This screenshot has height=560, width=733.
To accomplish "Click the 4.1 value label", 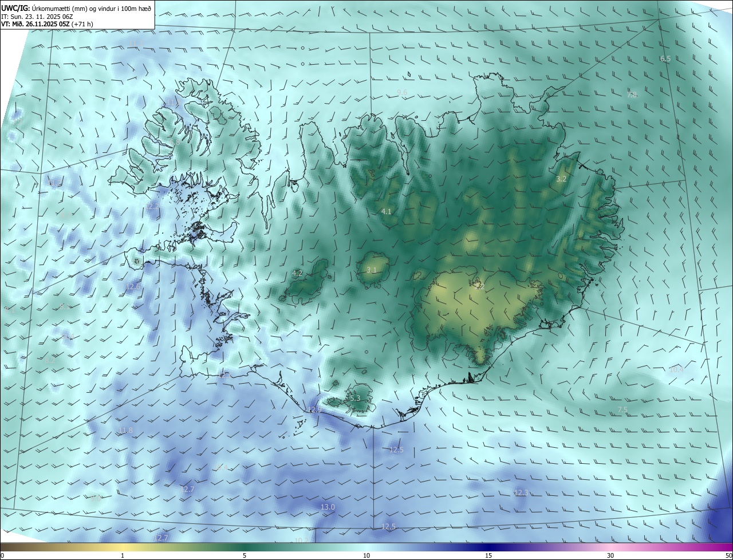I will (x=387, y=212).
